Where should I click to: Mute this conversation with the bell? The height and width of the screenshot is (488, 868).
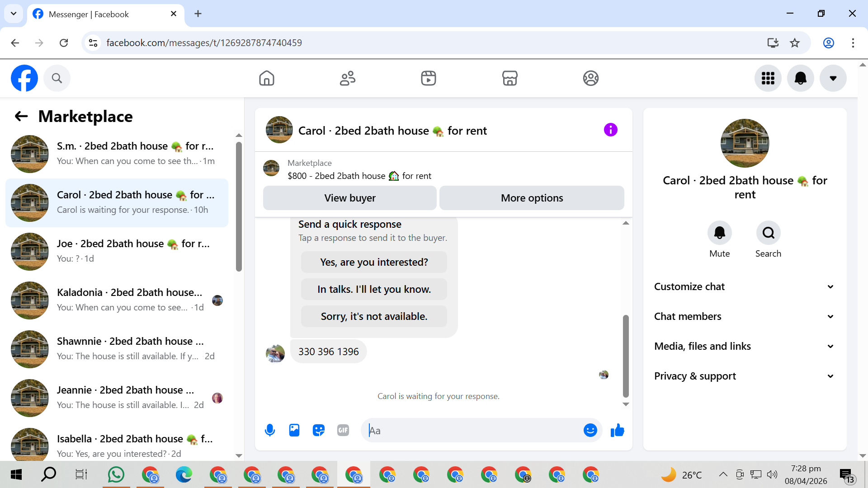click(x=719, y=233)
